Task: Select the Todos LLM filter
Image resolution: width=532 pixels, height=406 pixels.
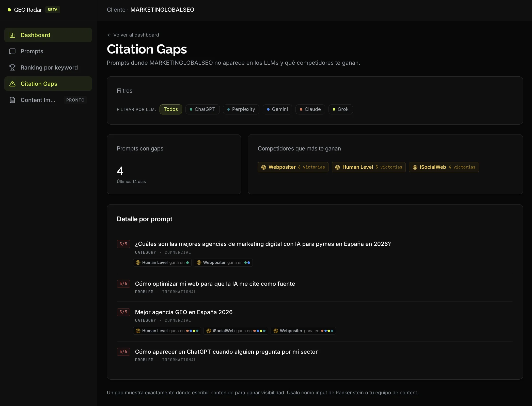Action: click(171, 109)
